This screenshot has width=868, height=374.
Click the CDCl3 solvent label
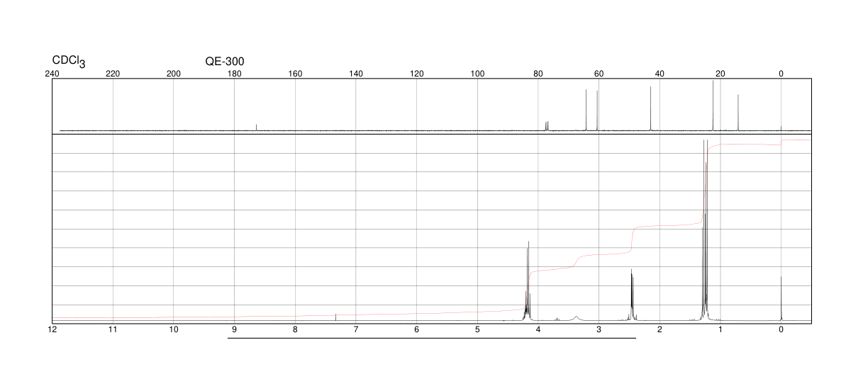coord(69,62)
